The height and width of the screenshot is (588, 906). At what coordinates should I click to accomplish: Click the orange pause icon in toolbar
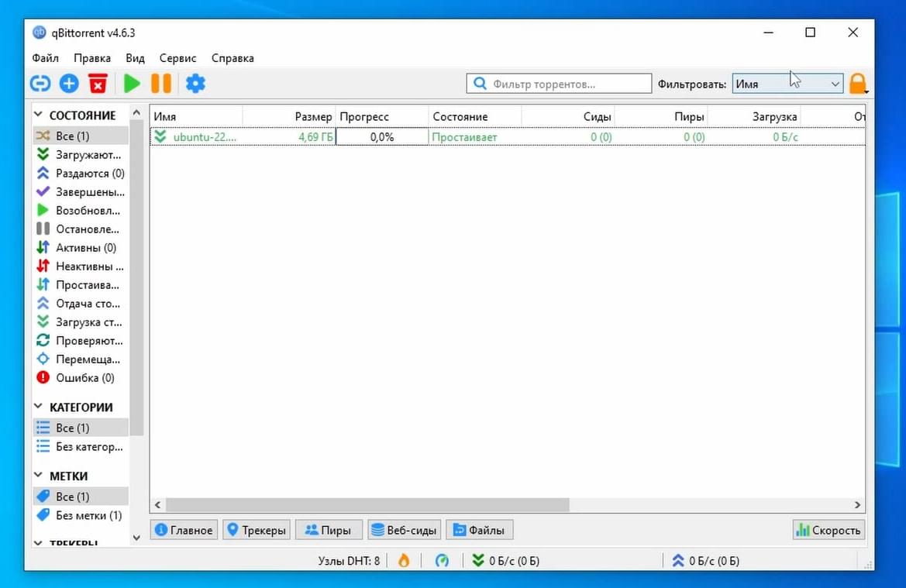160,84
